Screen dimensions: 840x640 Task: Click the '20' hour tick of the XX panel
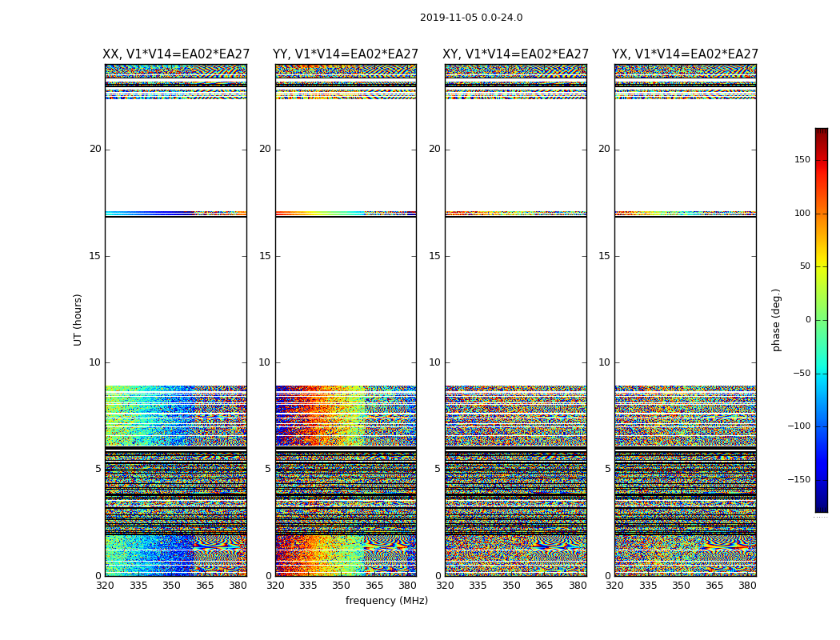click(95, 149)
